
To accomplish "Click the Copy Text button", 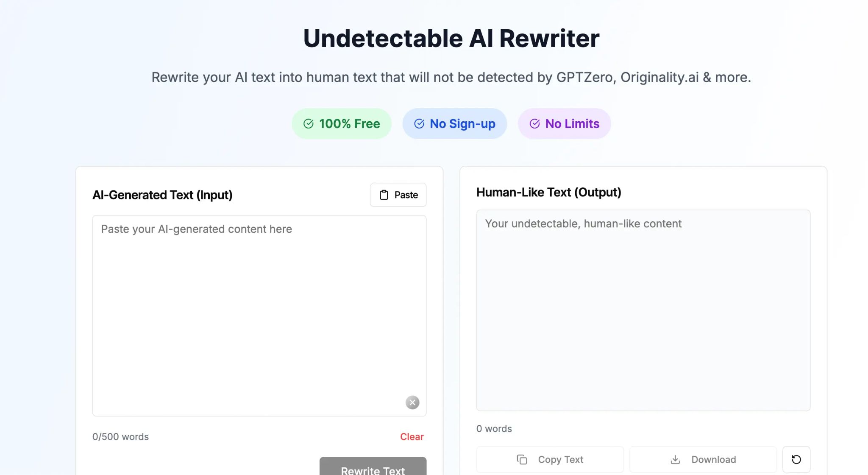I will pos(550,459).
